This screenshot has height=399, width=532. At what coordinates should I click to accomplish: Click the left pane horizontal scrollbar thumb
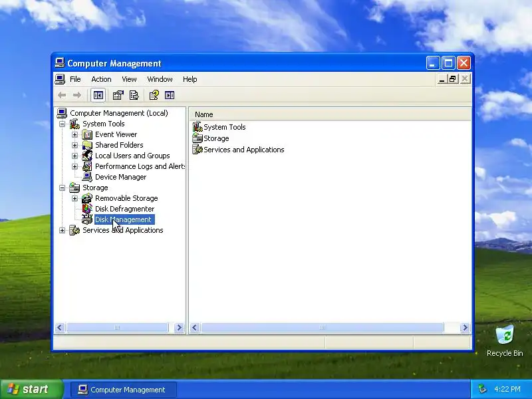[x=117, y=328]
